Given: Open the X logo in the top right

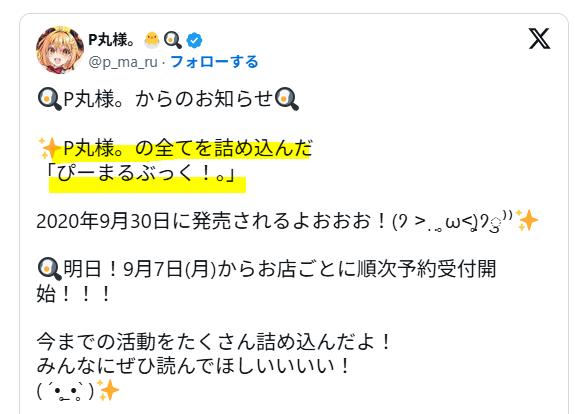Looking at the screenshot, I should click(x=539, y=39).
